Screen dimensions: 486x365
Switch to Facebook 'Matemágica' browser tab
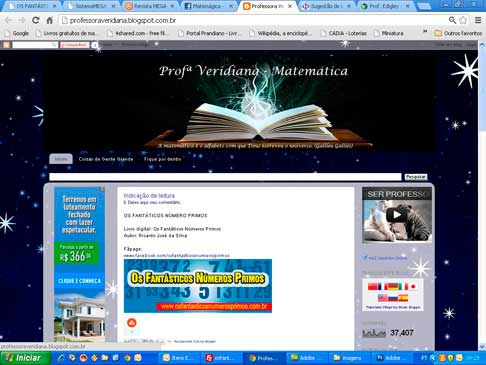click(x=208, y=6)
